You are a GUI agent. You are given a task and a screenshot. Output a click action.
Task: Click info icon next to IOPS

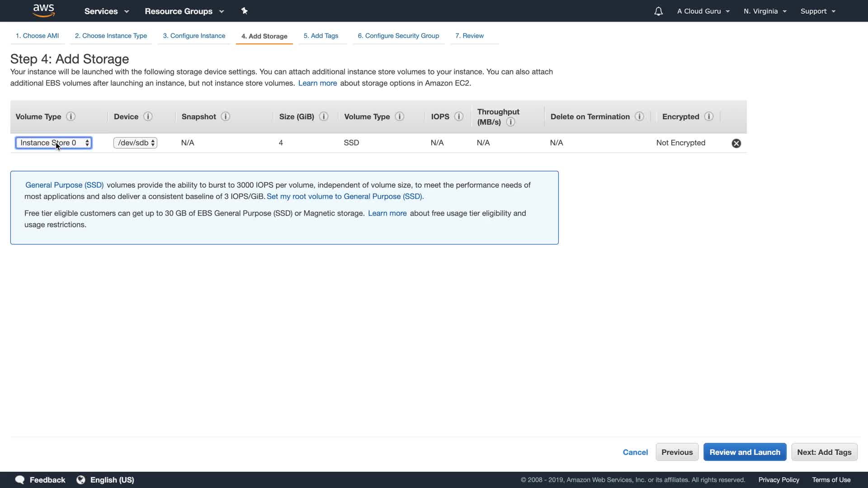pos(459,117)
